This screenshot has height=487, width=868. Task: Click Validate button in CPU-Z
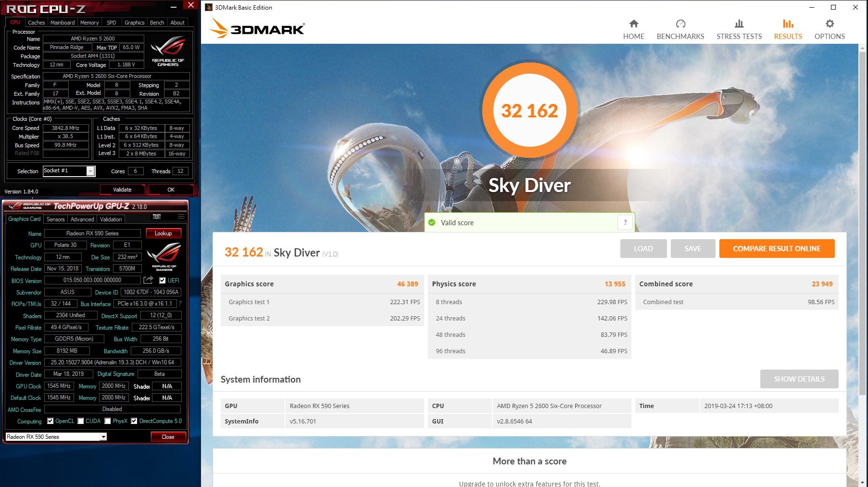tap(122, 190)
